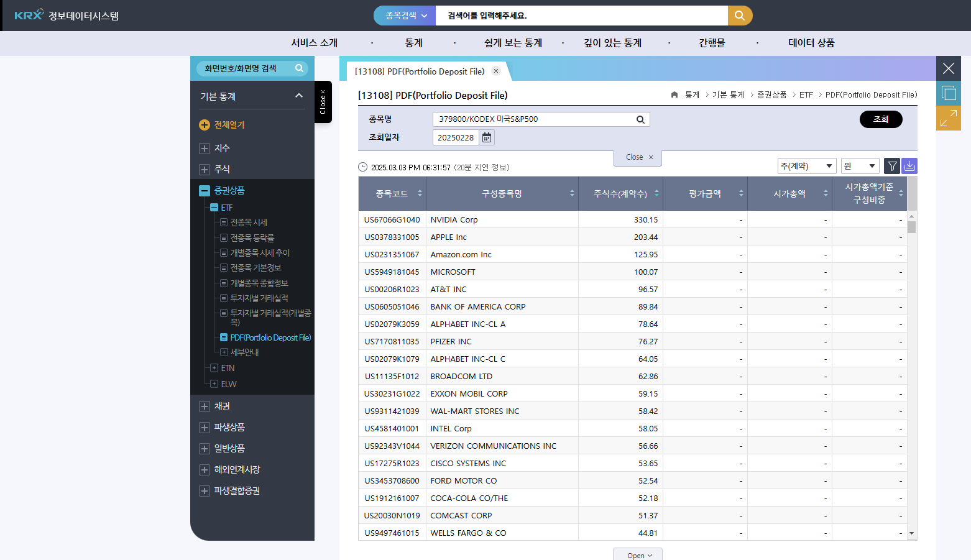
Task: Expand the 일반상품 tree node
Action: (205, 449)
